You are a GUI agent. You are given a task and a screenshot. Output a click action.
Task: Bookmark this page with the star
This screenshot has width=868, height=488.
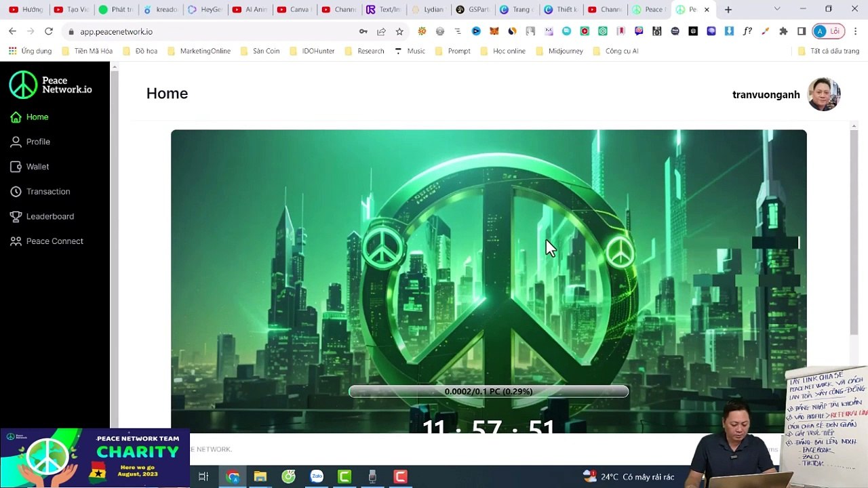pos(399,31)
